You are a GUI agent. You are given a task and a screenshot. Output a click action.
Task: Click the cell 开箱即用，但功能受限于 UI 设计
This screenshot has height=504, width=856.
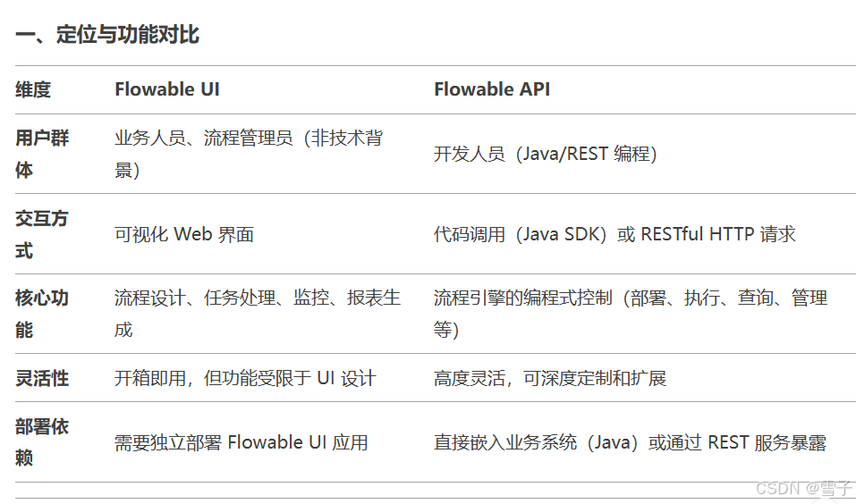click(245, 378)
